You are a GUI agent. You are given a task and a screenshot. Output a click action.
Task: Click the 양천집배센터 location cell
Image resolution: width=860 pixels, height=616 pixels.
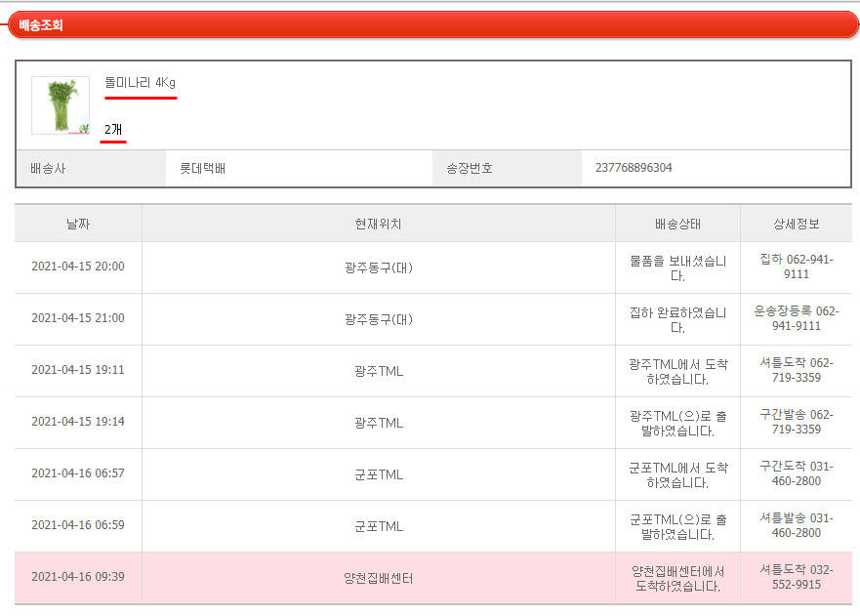[379, 578]
